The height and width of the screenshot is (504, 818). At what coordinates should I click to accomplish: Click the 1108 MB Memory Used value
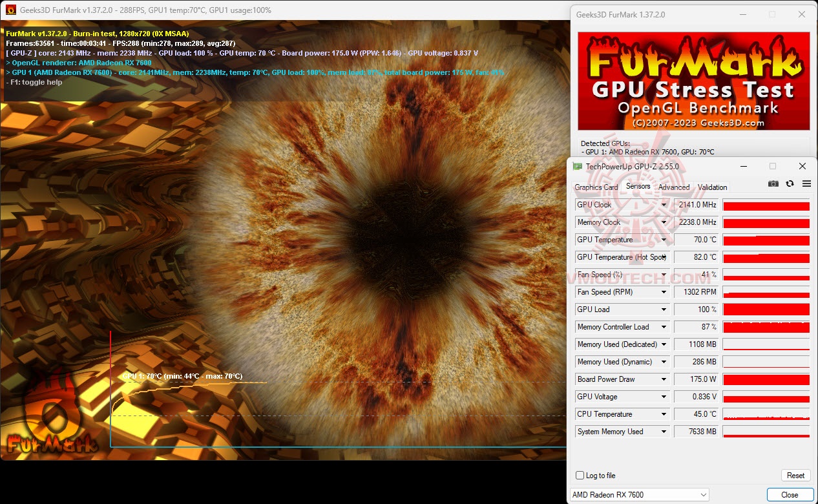(x=697, y=344)
